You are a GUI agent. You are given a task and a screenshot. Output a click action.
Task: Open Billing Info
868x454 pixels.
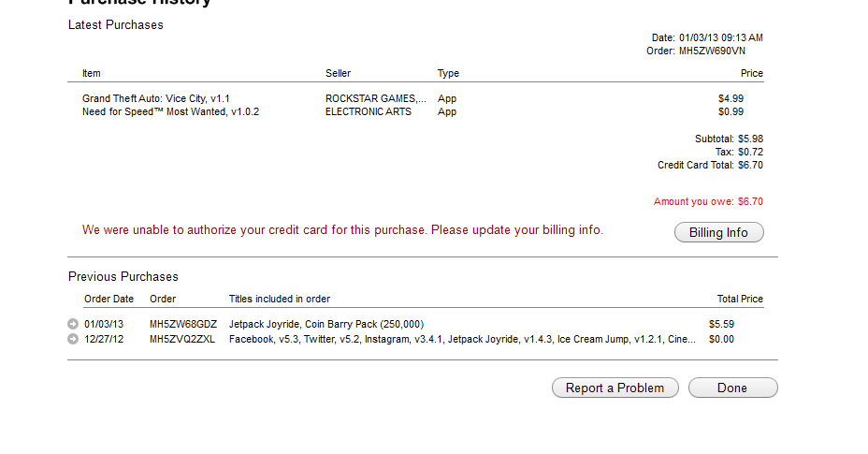point(718,232)
